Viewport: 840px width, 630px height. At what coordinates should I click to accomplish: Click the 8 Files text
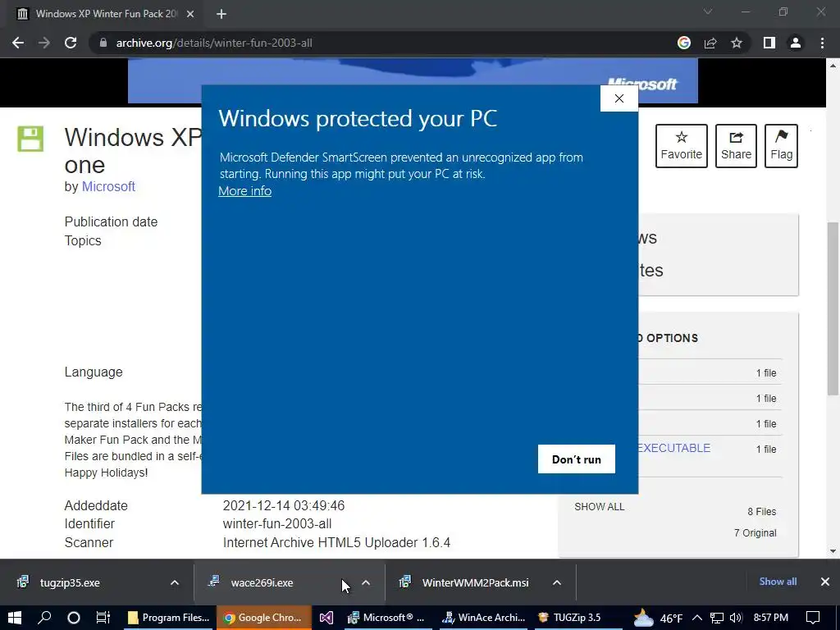pos(762,512)
